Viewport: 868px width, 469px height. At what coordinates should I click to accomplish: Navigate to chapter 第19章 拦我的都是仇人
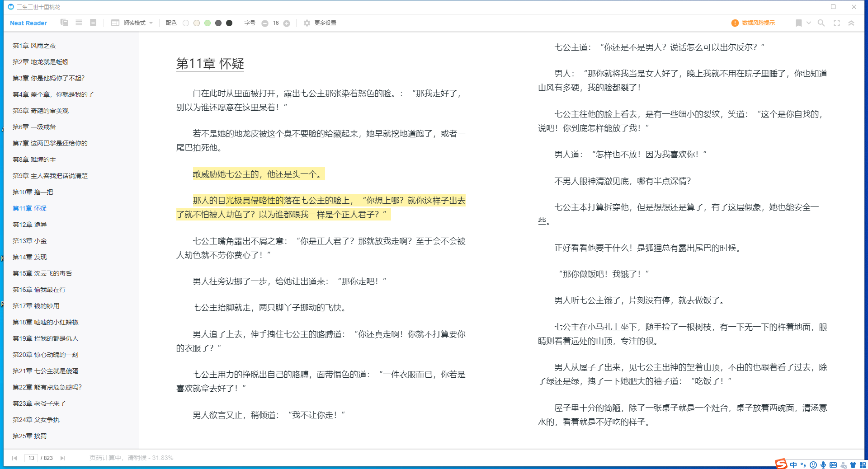(x=46, y=338)
